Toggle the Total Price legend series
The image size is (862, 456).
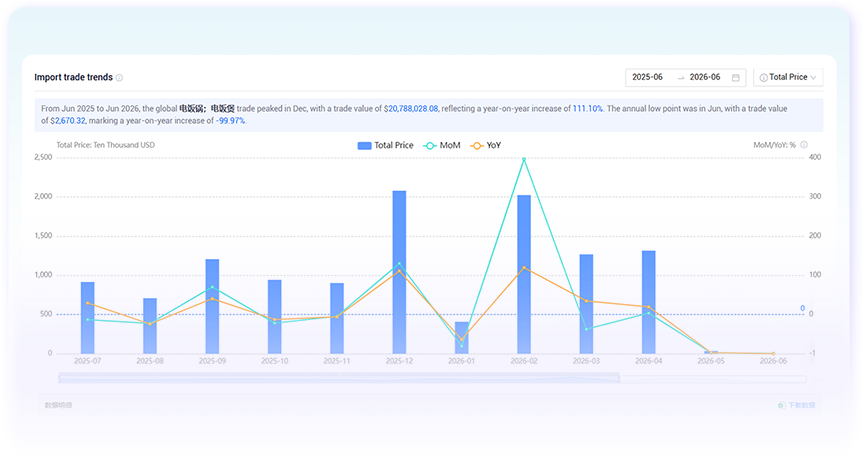pyautogui.click(x=385, y=145)
